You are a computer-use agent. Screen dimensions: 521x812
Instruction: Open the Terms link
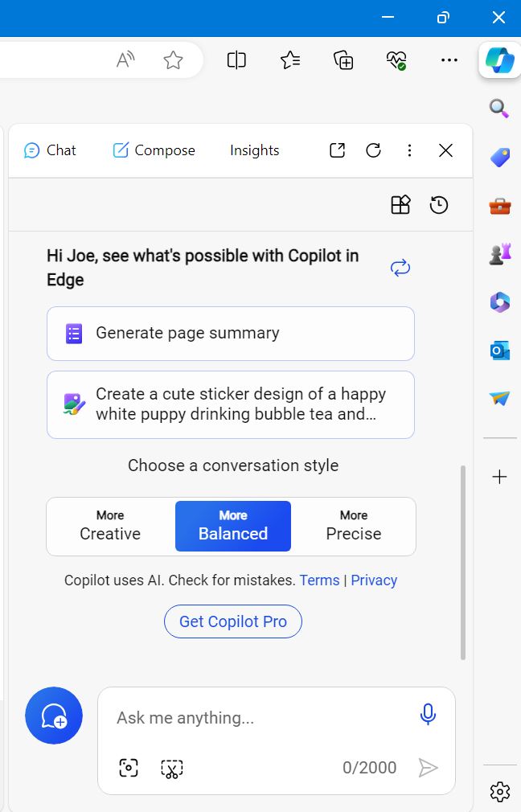319,580
